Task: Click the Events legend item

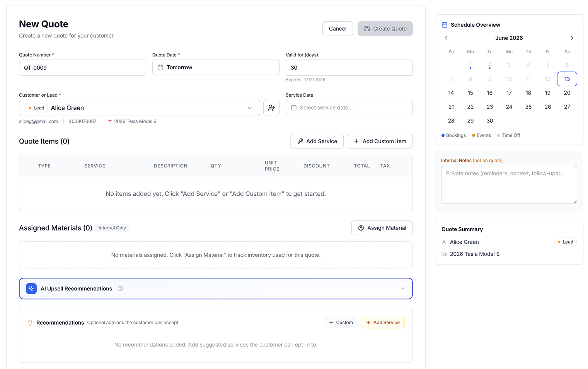Action: pos(481,135)
